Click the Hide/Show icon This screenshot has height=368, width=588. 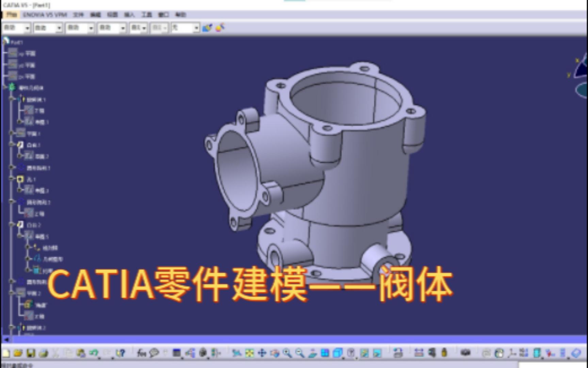[x=364, y=353]
